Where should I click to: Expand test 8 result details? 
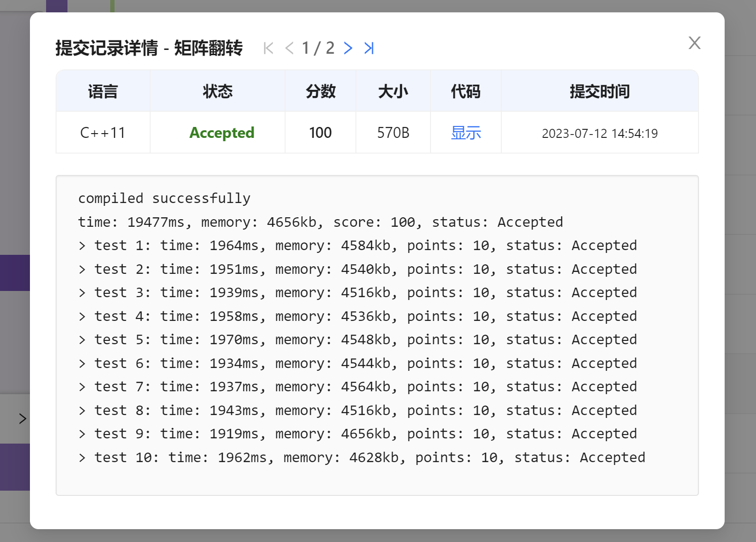pos(82,411)
